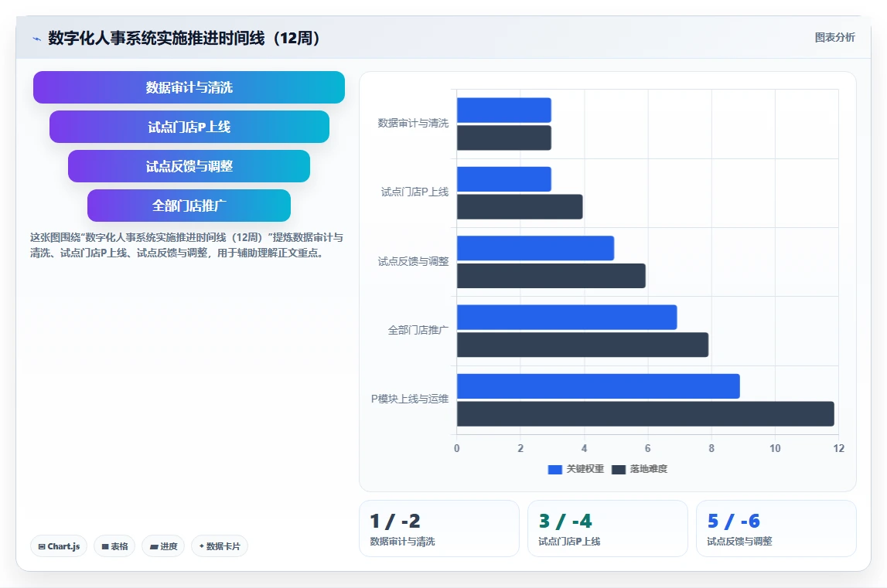Open the 3 / -4 试点门店P上线 card

(x=608, y=528)
